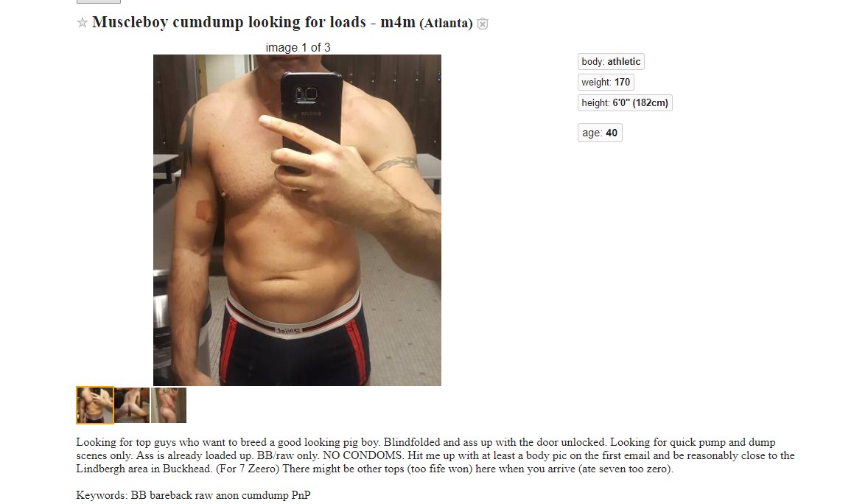This screenshot has height=504, width=868.
Task: Click the posting title heading text
Action: tap(228, 22)
